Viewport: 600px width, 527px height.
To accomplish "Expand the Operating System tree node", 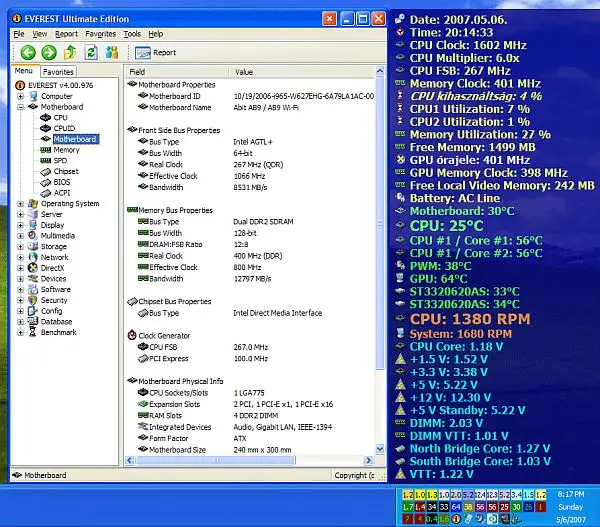I will click(x=21, y=204).
